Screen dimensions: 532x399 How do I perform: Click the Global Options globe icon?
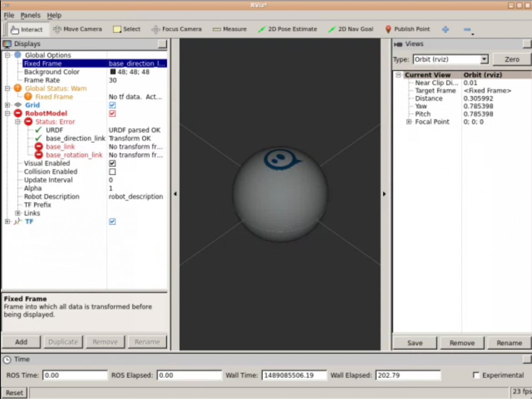pos(18,55)
